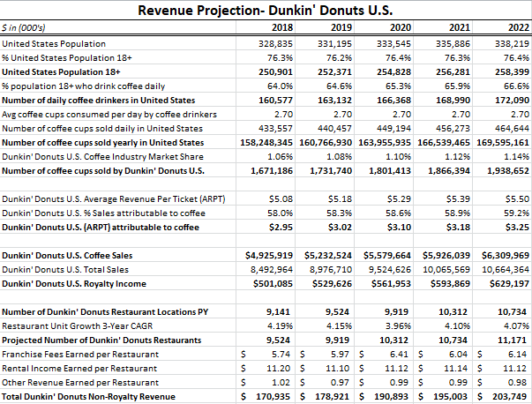The width and height of the screenshot is (532, 404).
Task: Select other revenue value 1.02
Action: click(x=281, y=383)
